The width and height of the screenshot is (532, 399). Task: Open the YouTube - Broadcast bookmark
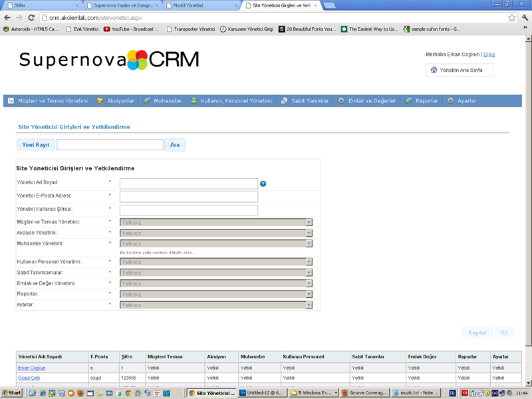point(131,29)
